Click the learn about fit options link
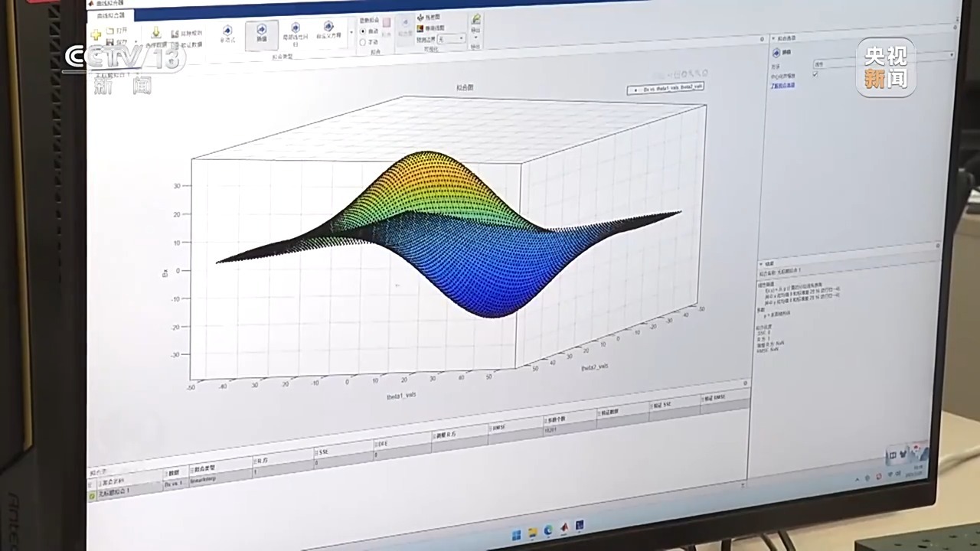This screenshot has height=551, width=980. coord(782,85)
